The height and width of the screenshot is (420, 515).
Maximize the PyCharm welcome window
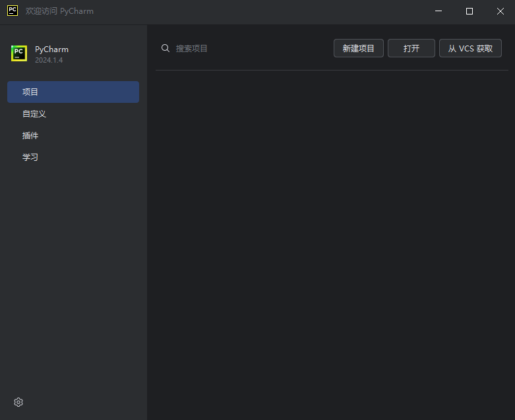point(470,11)
